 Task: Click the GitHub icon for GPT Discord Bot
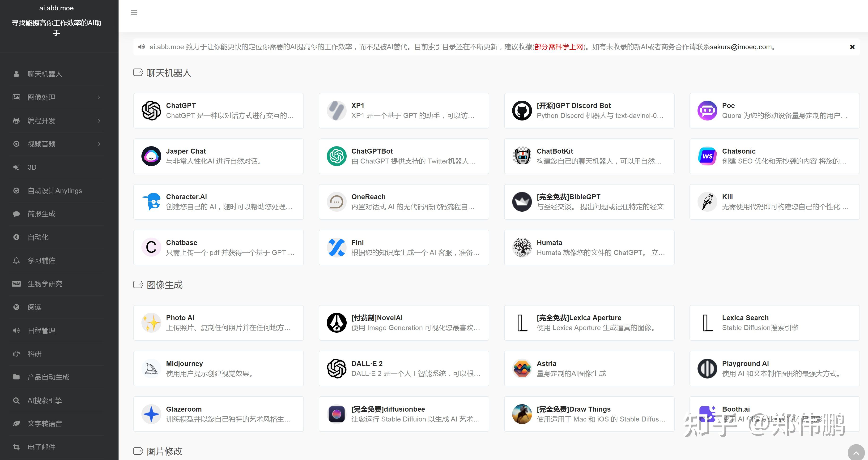522,111
